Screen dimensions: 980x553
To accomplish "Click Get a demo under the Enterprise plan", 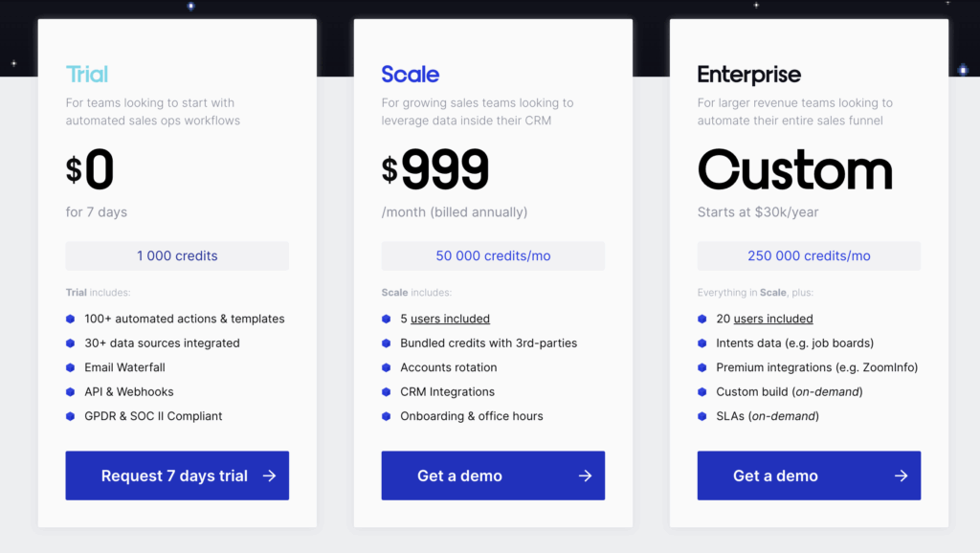I will 809,476.
